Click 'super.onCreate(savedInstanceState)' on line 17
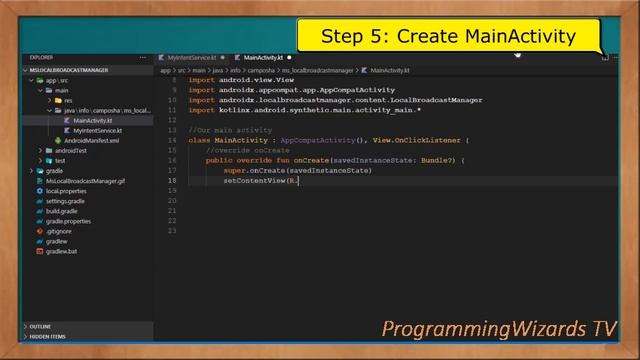This screenshot has width=640, height=360. click(x=298, y=171)
